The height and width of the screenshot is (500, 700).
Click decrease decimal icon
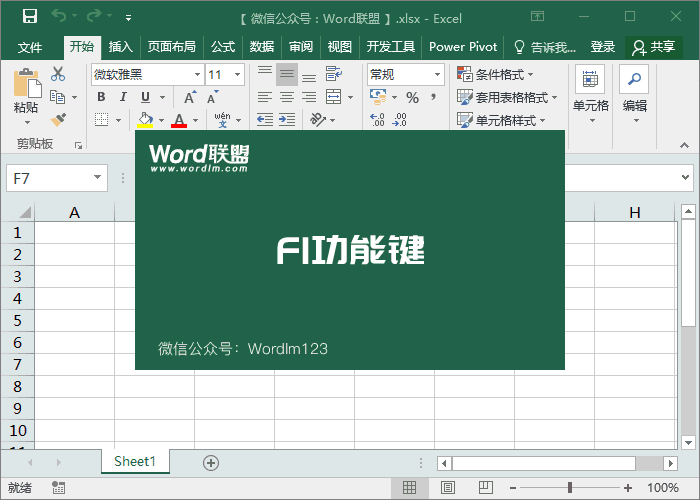(400, 120)
